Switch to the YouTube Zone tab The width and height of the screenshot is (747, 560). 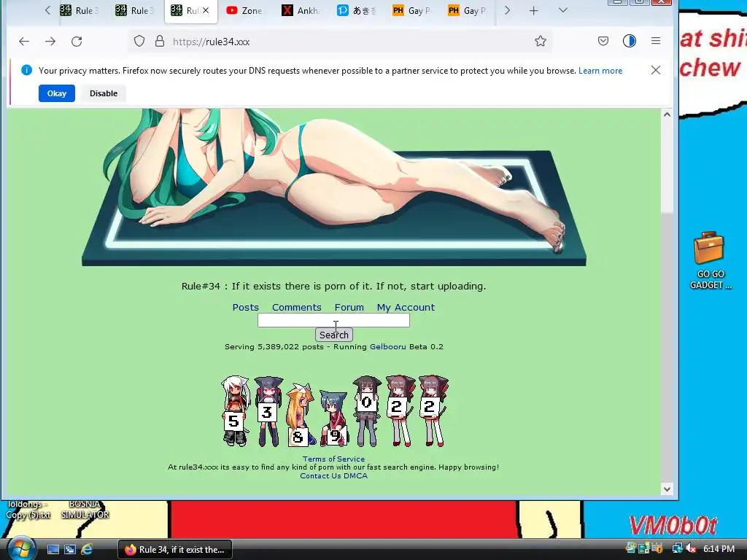click(244, 10)
